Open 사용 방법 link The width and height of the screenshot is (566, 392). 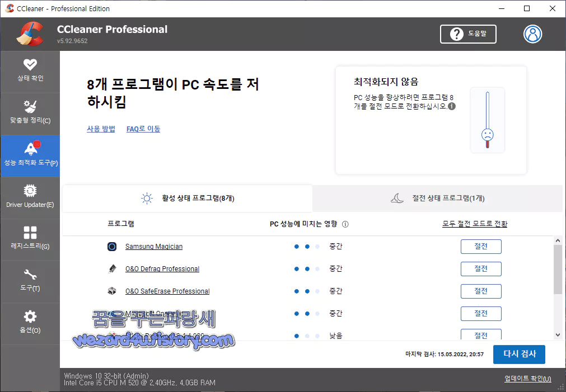click(101, 129)
